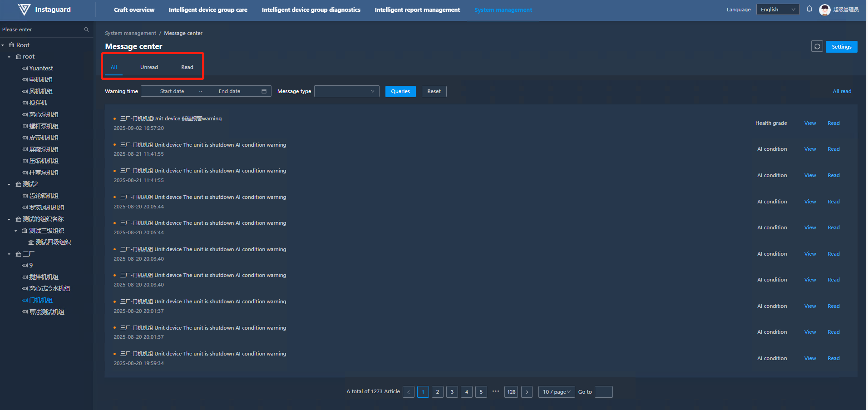
Task: Select Yuantest in the device tree
Action: (x=41, y=69)
